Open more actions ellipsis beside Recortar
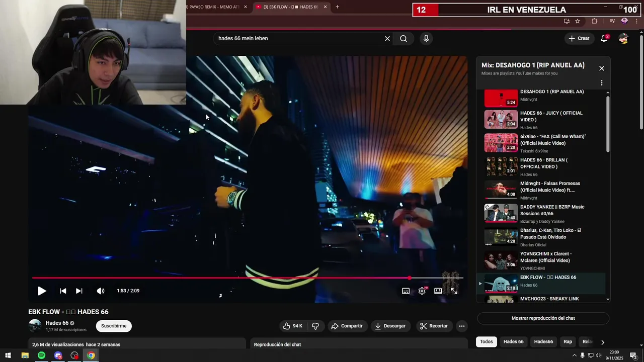644x362 pixels. click(461, 326)
